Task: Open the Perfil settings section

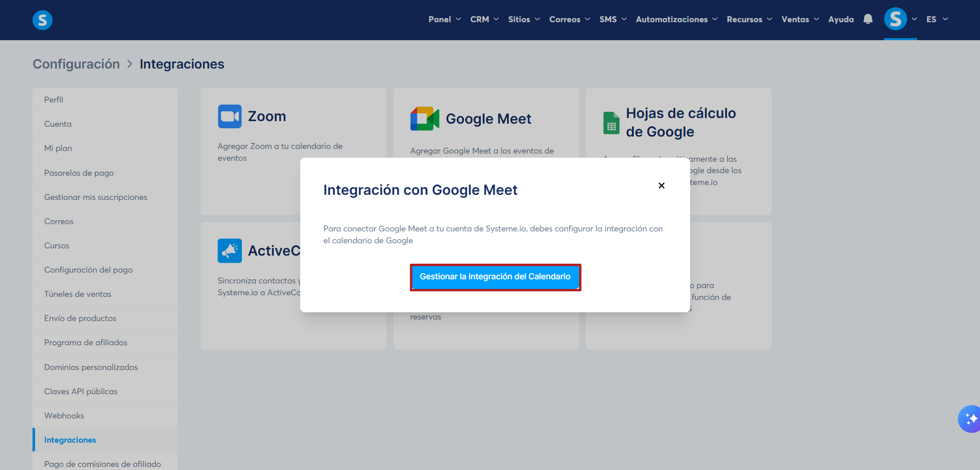Action: pyautogui.click(x=105, y=99)
